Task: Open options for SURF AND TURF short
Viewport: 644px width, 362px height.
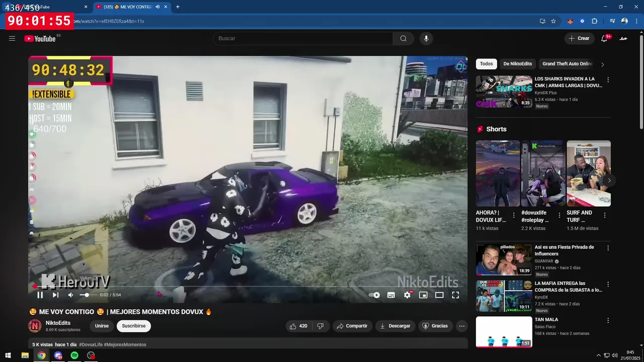Action: click(604, 215)
